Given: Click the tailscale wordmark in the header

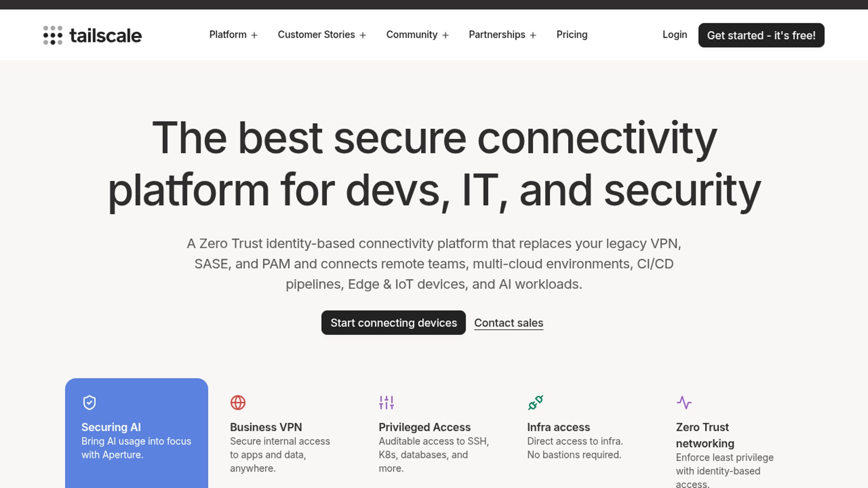Looking at the screenshot, I should click(x=105, y=35).
